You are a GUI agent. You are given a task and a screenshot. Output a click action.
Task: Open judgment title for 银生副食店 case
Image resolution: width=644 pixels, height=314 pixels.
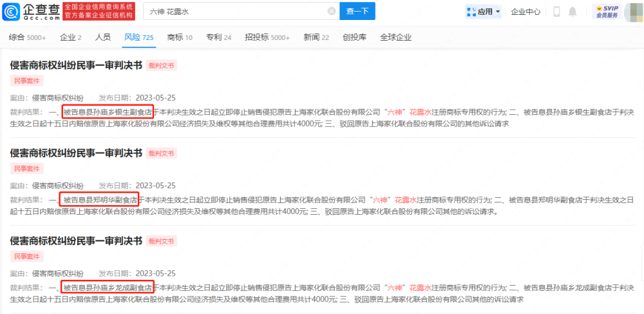[x=76, y=65]
